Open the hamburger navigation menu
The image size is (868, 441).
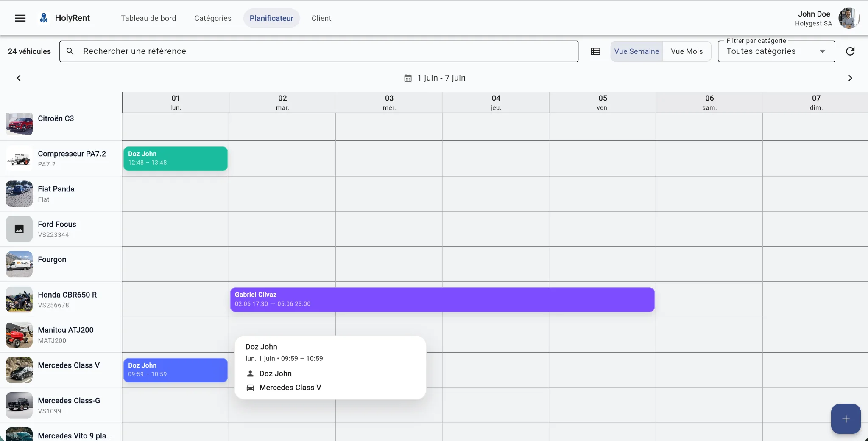(20, 18)
